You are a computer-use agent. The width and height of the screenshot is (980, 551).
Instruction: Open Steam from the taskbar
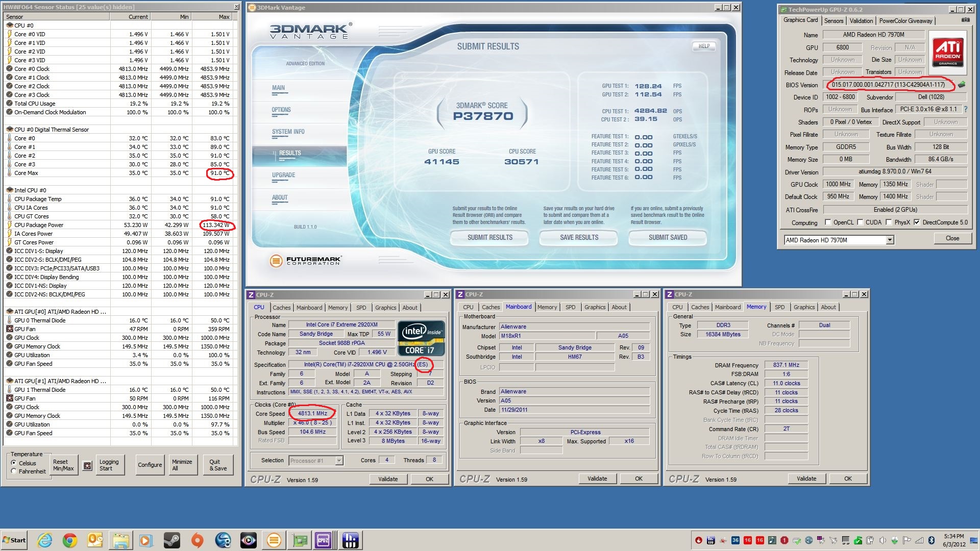tap(172, 540)
